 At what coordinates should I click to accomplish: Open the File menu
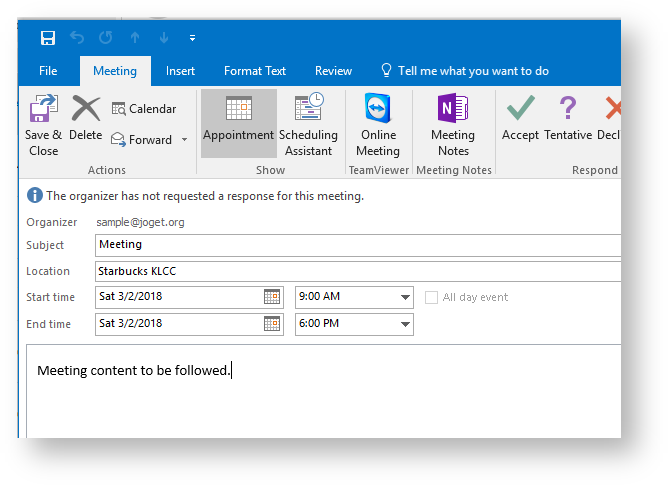pyautogui.click(x=48, y=71)
